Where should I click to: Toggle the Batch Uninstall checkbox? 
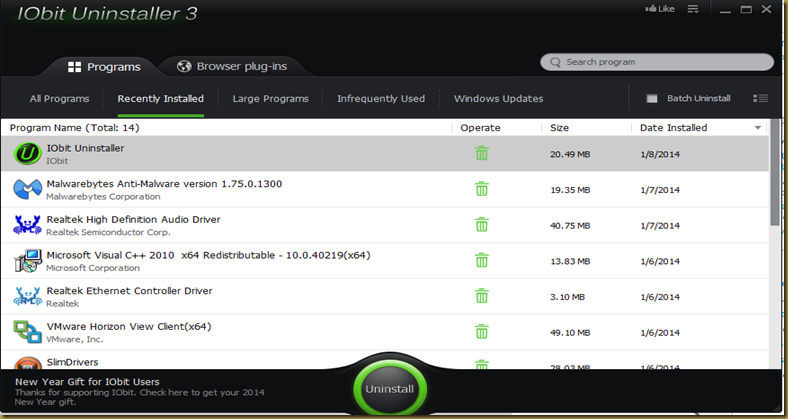click(652, 98)
